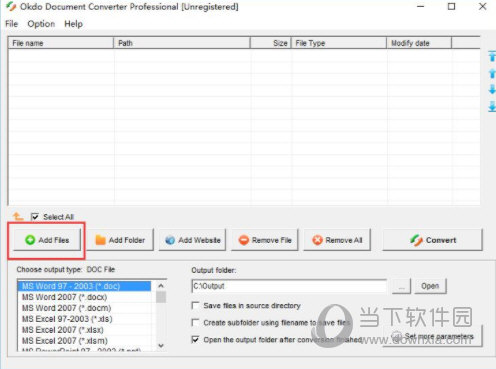
Task: Sort by the Size column header
Action: tap(271, 43)
